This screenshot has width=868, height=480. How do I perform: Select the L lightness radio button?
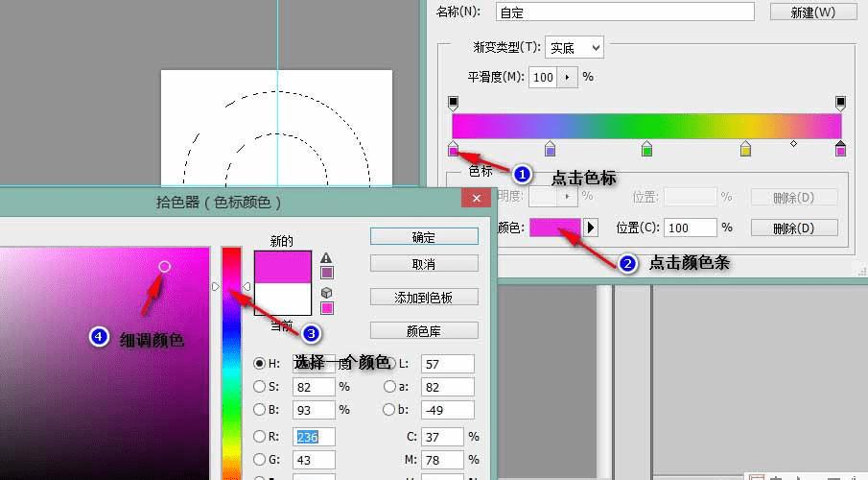(x=389, y=364)
